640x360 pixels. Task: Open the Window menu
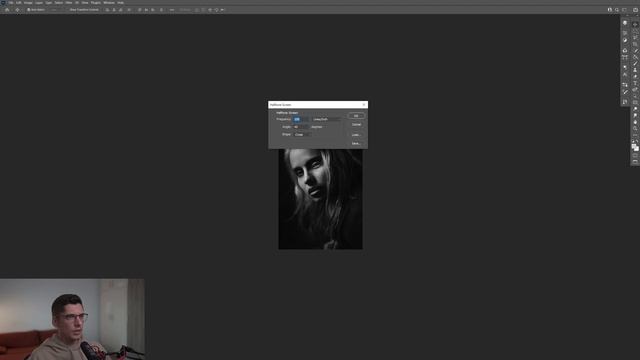pos(109,2)
